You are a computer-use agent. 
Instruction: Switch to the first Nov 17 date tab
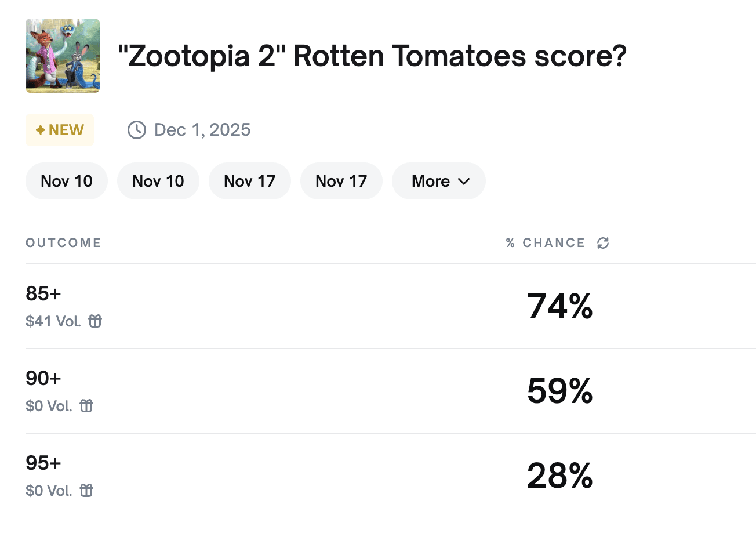tap(250, 181)
